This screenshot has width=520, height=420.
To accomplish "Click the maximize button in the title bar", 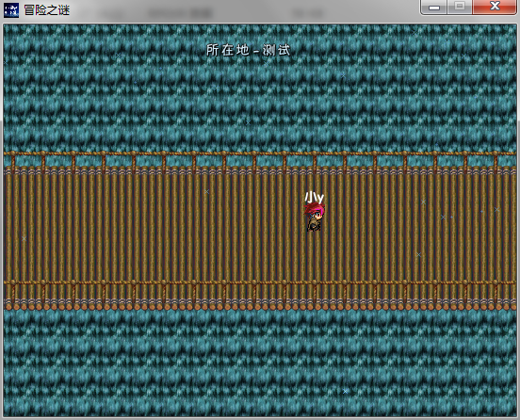I will 460,7.
